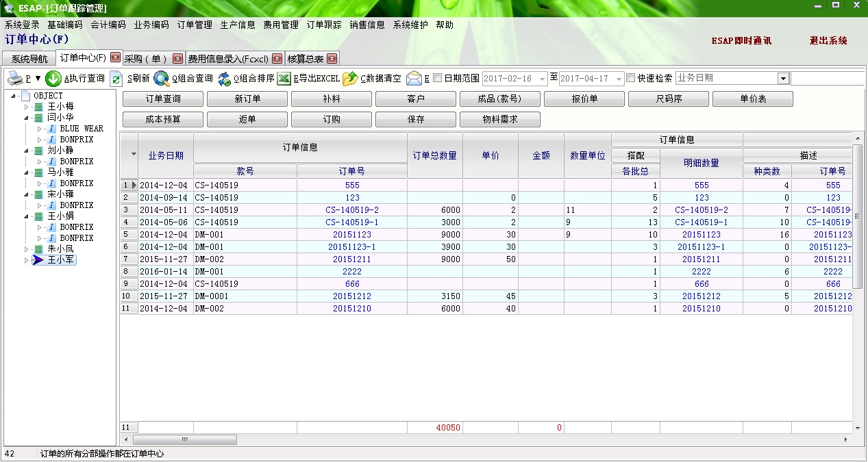Enable the 日期范围 checkbox
The height and width of the screenshot is (462, 868).
438,78
